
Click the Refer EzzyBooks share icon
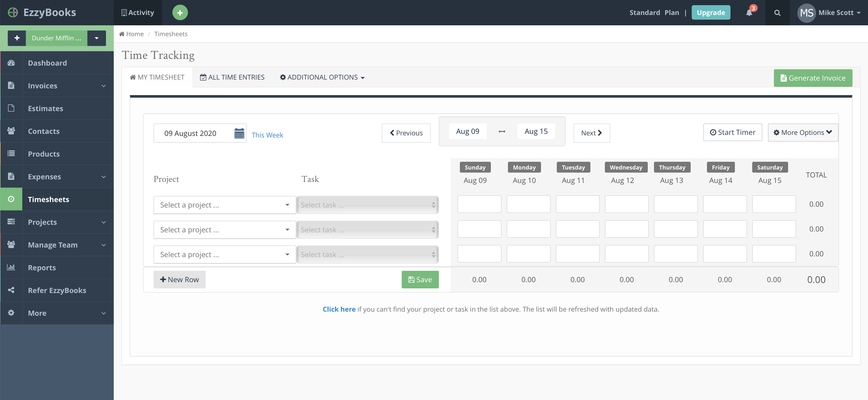coord(11,290)
